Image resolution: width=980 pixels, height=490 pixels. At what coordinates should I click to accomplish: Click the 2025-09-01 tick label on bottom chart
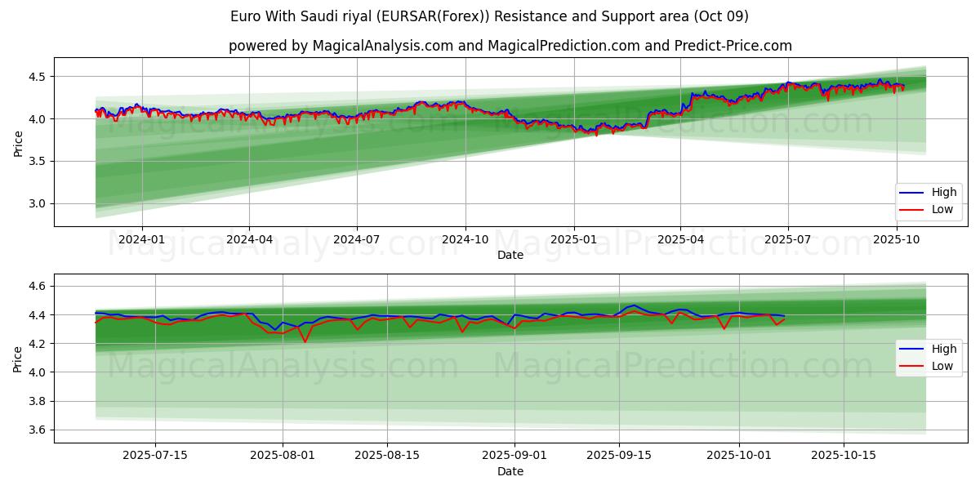click(514, 457)
